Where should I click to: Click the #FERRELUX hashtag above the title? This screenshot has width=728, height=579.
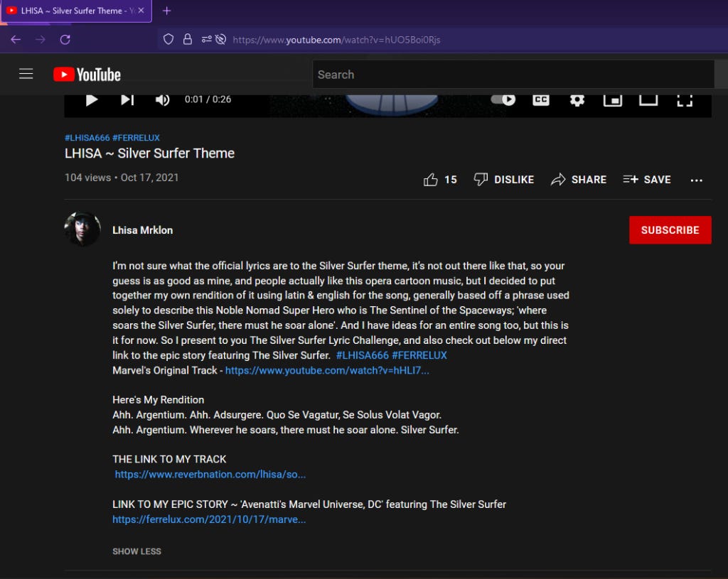(136, 138)
